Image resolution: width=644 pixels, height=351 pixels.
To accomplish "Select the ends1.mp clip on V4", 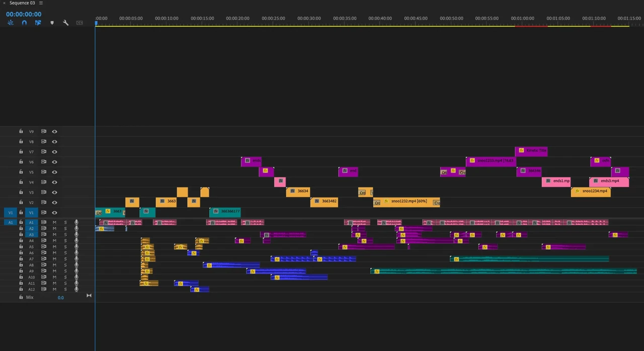I will [x=557, y=182].
